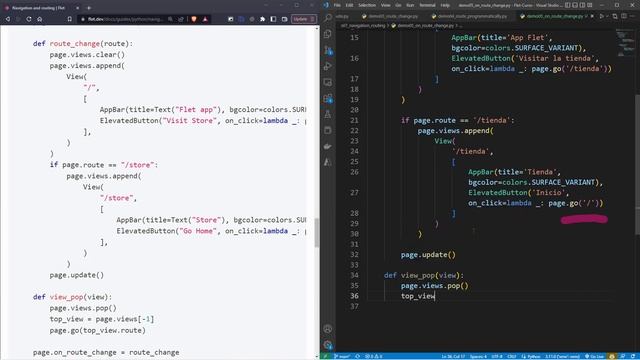This screenshot has width=640, height=360.
Task: Click the browser back arrow
Action: pyautogui.click(x=8, y=19)
